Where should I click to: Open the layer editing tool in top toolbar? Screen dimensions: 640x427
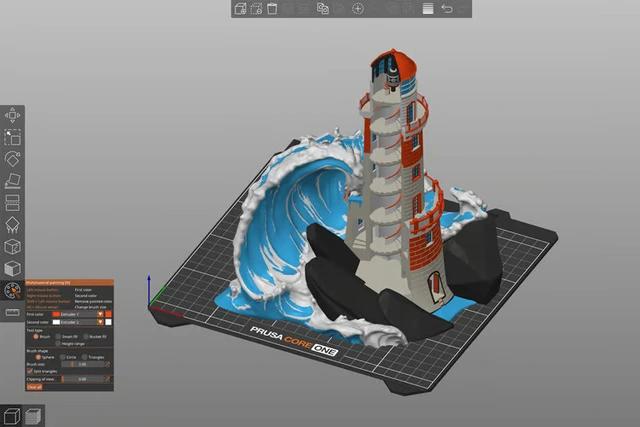tap(427, 9)
